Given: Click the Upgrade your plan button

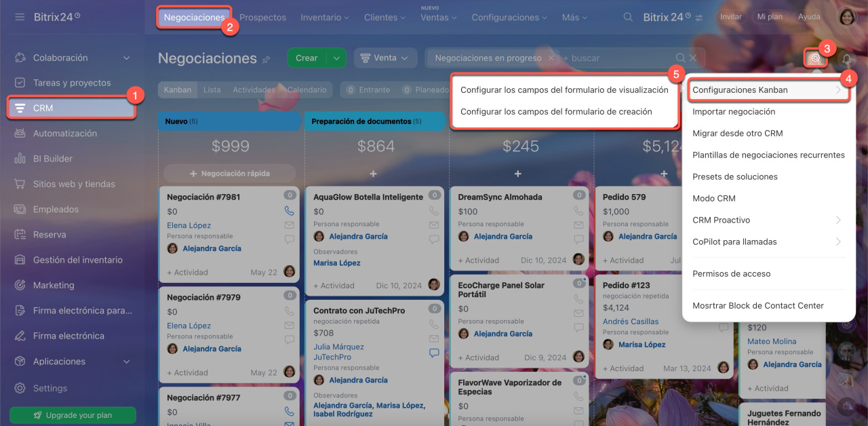Looking at the screenshot, I should pyautogui.click(x=73, y=415).
